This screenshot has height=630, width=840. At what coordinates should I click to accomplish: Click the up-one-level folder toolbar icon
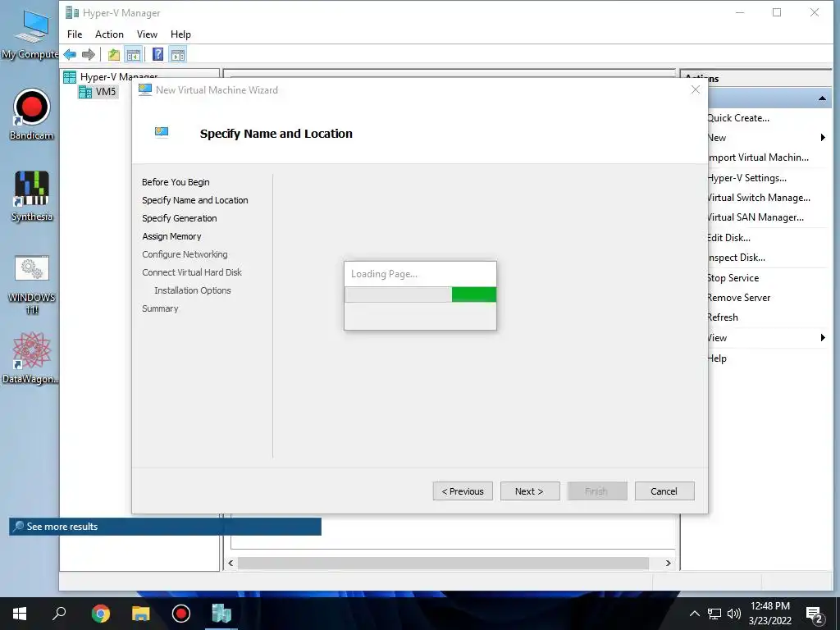[x=113, y=55]
